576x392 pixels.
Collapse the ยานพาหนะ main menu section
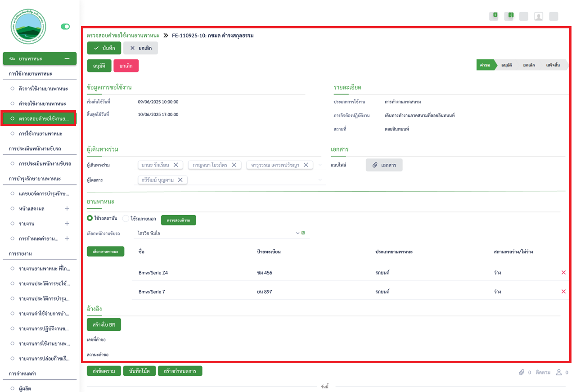[x=67, y=59]
